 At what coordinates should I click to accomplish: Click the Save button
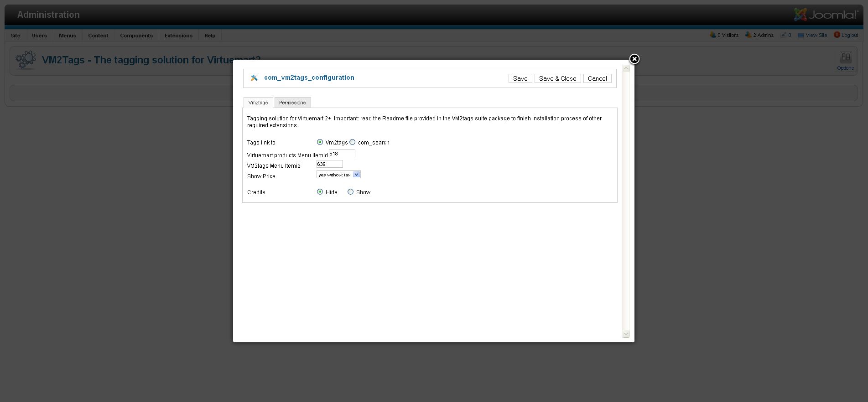click(520, 78)
